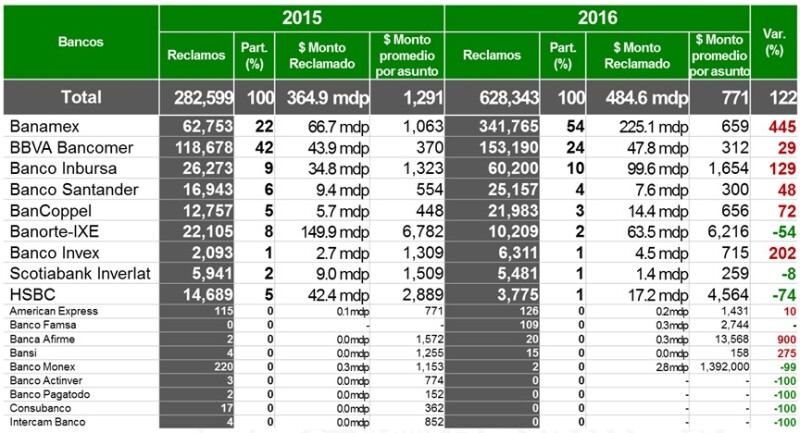Select the Banco Inbursa row name
800x433 pixels.
pyautogui.click(x=63, y=169)
